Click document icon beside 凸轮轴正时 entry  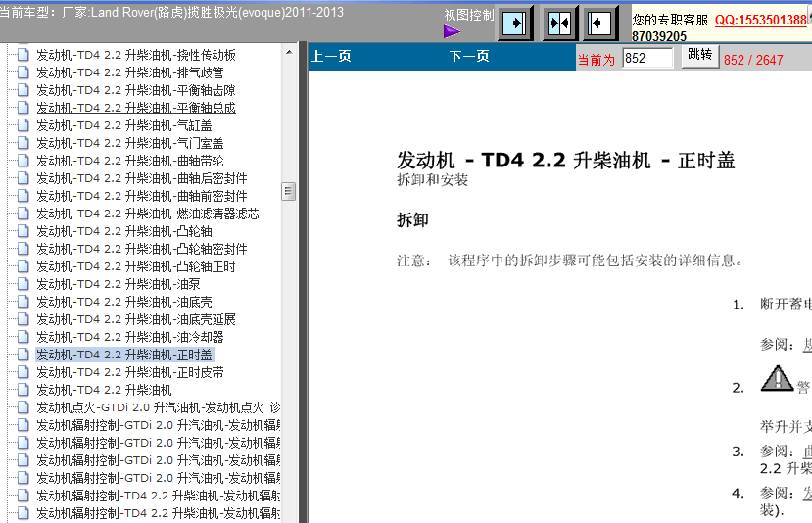[x=23, y=266]
